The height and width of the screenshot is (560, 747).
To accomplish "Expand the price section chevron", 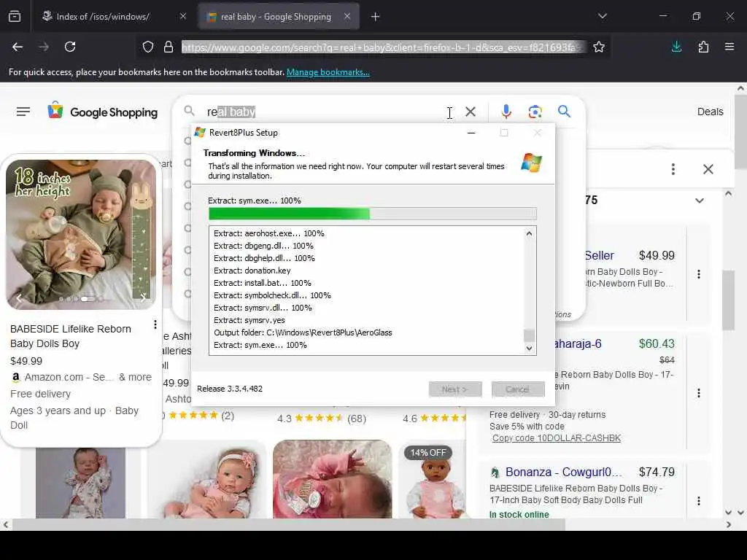I will (x=699, y=201).
